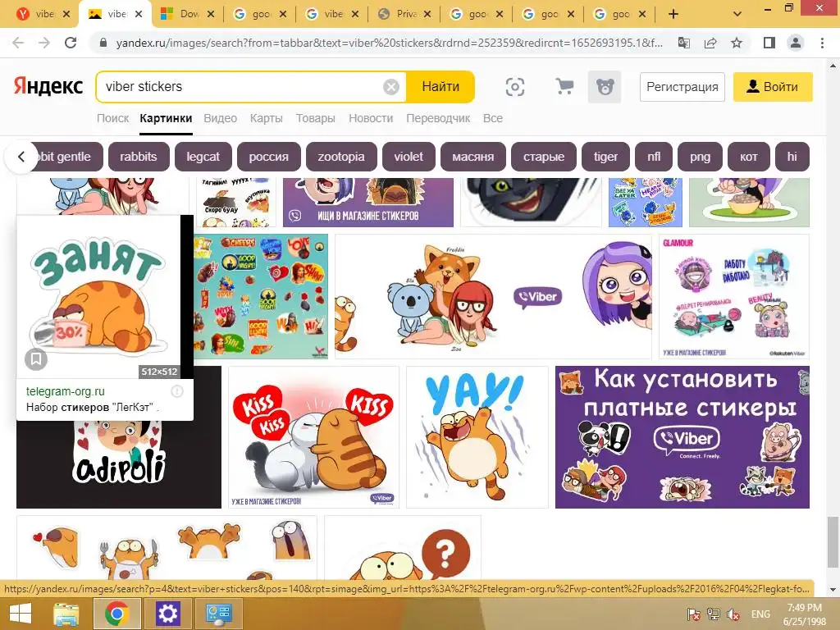Select масяня filter chip
The image size is (840, 630).
[473, 157]
